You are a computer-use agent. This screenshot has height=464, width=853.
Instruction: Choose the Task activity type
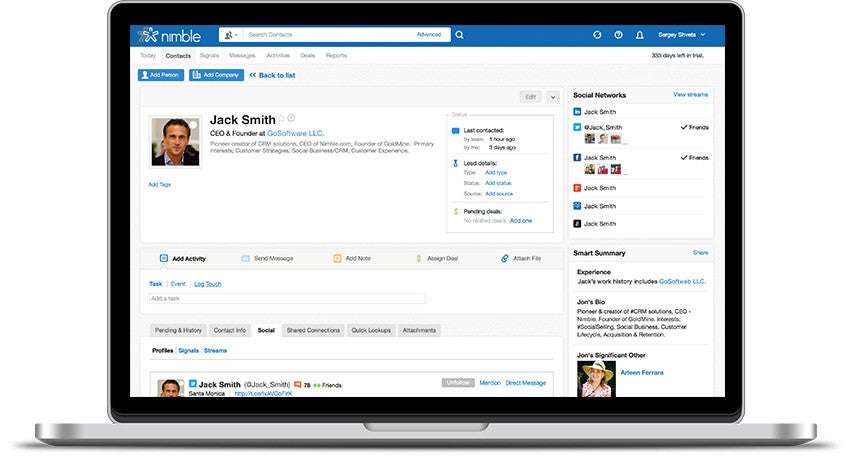point(156,284)
